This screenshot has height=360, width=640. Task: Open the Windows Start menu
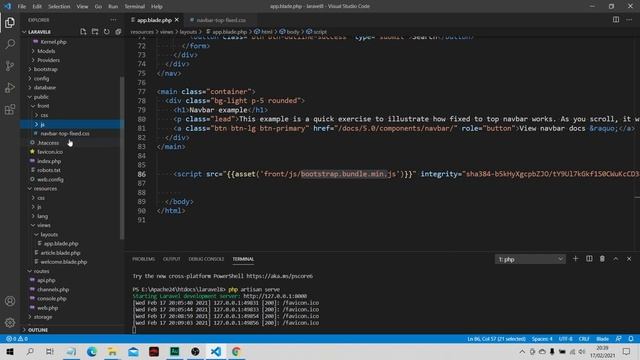(x=10, y=351)
